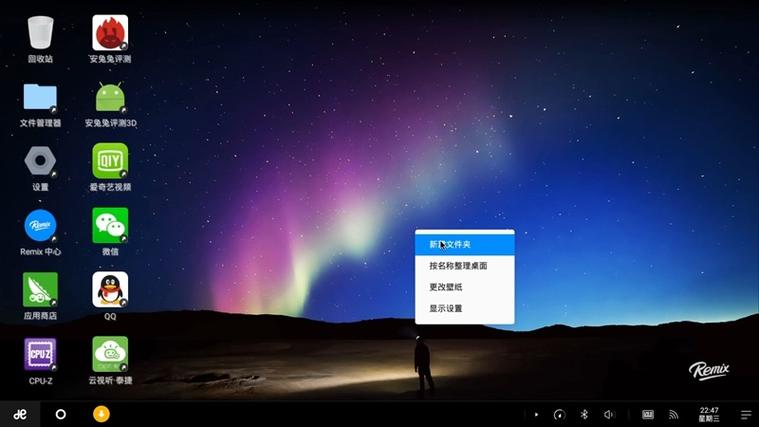759x427 pixels.
Task: Open the CPU-Z app icon
Action: 40,354
